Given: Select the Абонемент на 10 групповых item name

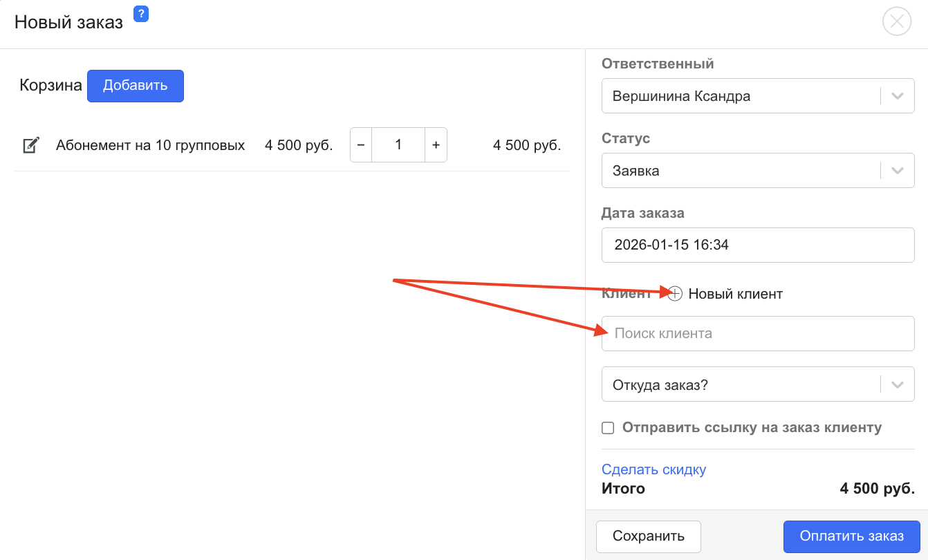Looking at the screenshot, I should click(151, 145).
